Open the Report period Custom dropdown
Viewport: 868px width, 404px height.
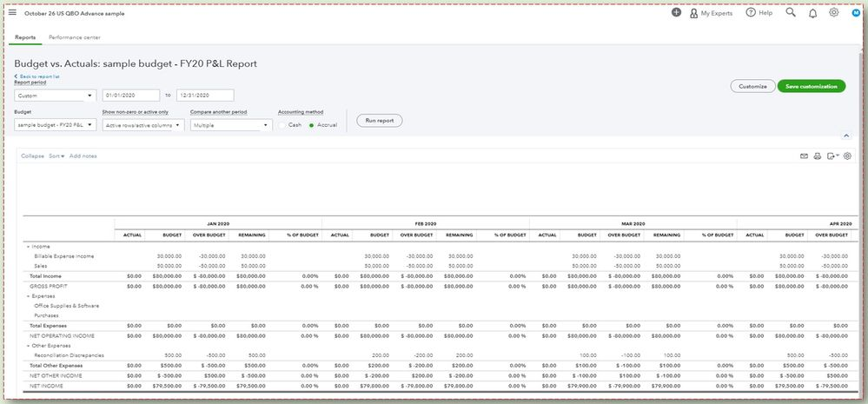(x=54, y=96)
